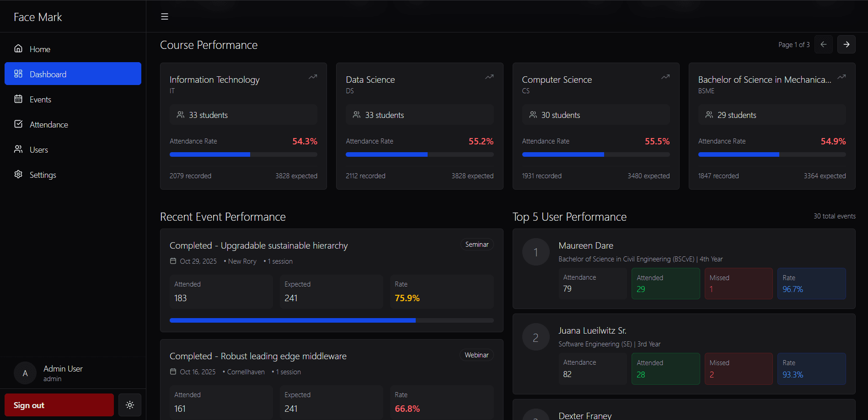Select the Dashboard menu entry
The height and width of the screenshot is (420, 868).
[x=48, y=74]
